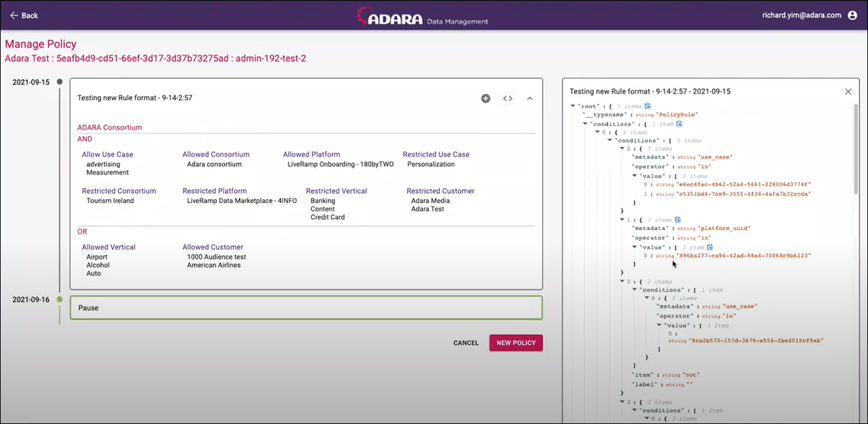Collapse the "root" node triangle
This screenshot has width=868, height=424.
(573, 106)
